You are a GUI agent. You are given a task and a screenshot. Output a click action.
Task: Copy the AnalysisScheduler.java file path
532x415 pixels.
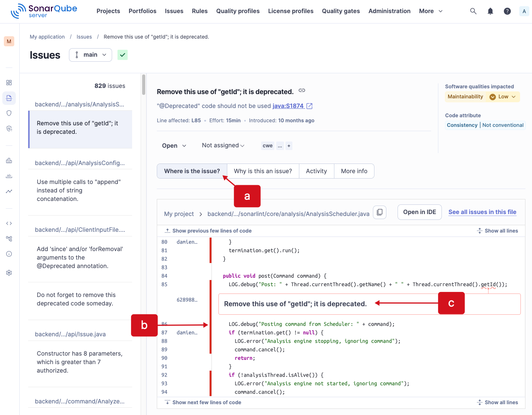point(379,212)
